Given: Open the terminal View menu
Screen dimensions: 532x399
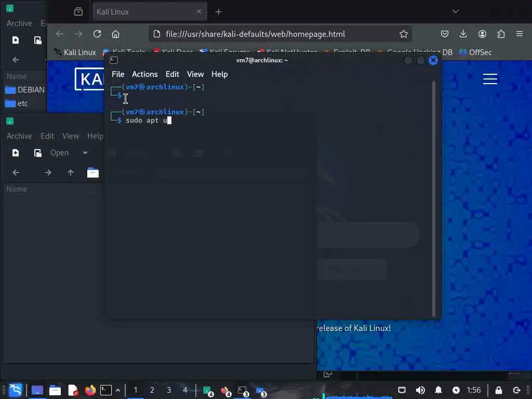Looking at the screenshot, I should [195, 74].
